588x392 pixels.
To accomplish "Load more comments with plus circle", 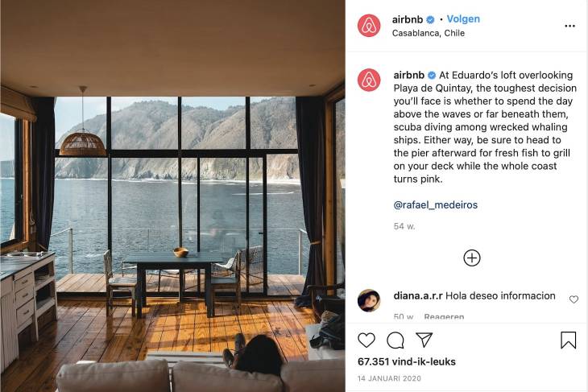I will point(472,258).
